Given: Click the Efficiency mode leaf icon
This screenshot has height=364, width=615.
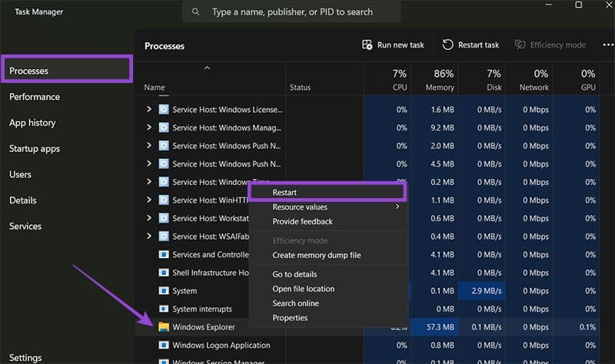Looking at the screenshot, I should [x=520, y=45].
